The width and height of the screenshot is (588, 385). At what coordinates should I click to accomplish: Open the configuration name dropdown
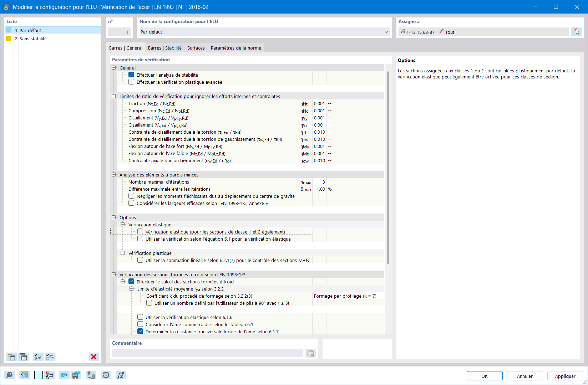pyautogui.click(x=386, y=32)
